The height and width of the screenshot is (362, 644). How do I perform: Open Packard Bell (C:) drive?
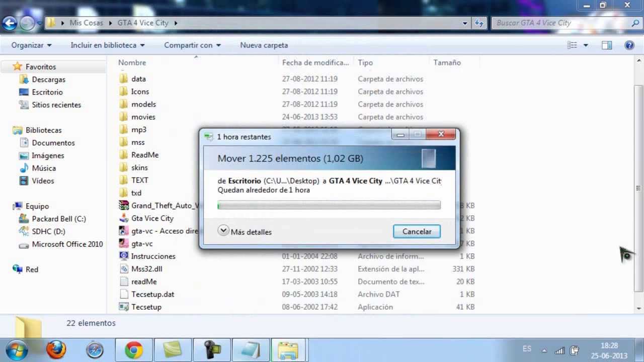click(59, 219)
